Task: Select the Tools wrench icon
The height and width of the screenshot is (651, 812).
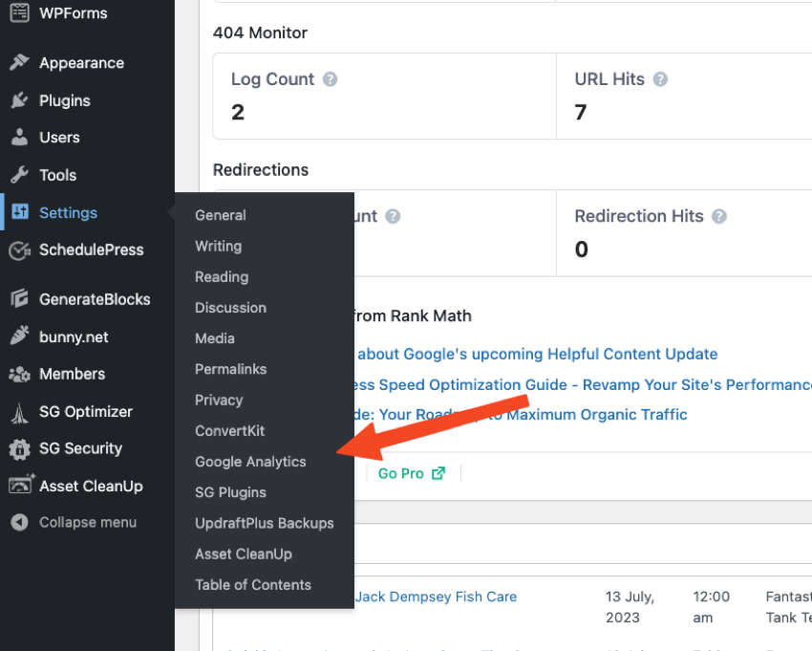Action: coord(21,175)
